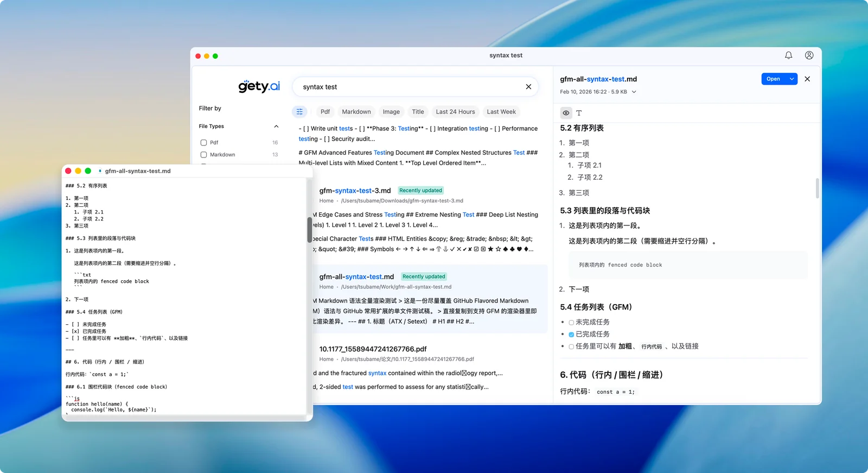
Task: Toggle the completed task checkbox in preview
Action: (x=571, y=335)
